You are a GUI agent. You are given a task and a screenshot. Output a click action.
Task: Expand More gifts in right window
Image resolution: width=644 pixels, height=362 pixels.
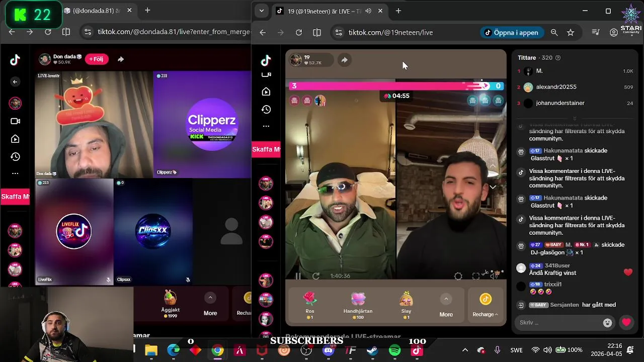(446, 305)
